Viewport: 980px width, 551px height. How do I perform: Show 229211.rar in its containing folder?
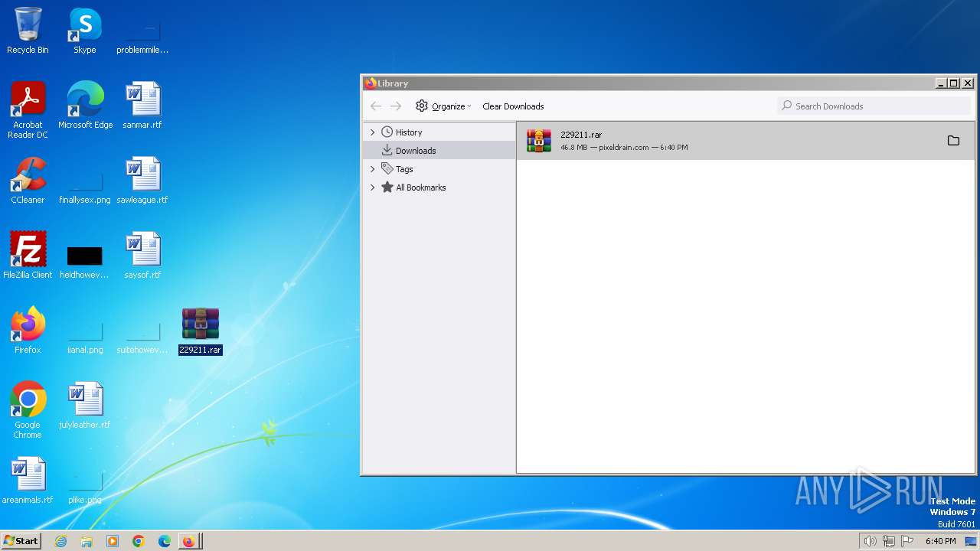[x=953, y=141]
